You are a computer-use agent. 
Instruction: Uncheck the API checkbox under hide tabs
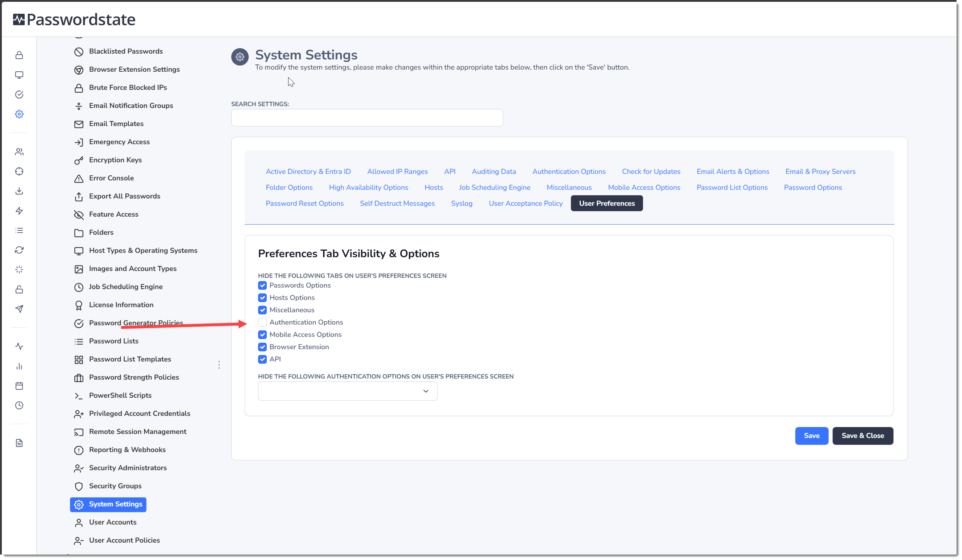pyautogui.click(x=262, y=359)
